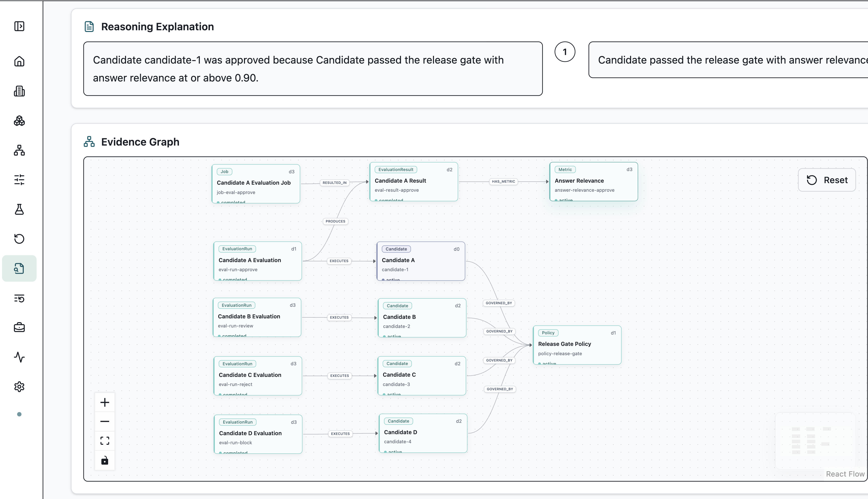Zoom in the evidence graph
Image resolution: width=868 pixels, height=499 pixels.
pos(105,402)
